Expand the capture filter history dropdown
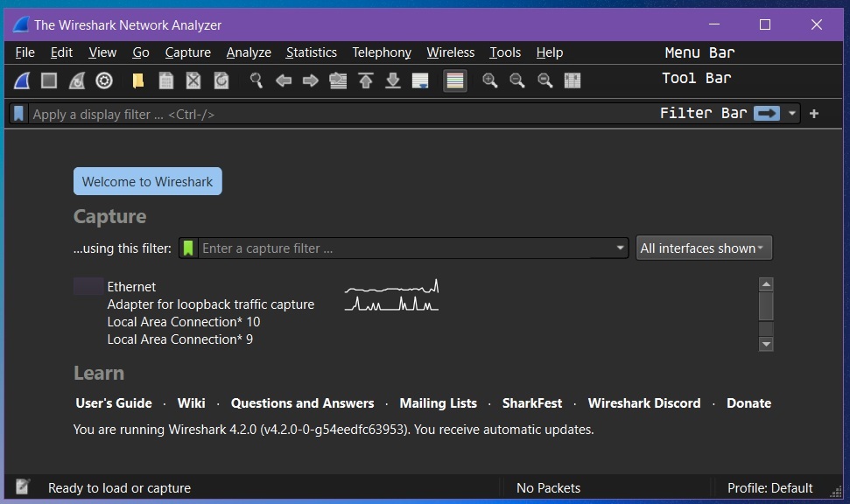The height and width of the screenshot is (504, 850). point(621,248)
